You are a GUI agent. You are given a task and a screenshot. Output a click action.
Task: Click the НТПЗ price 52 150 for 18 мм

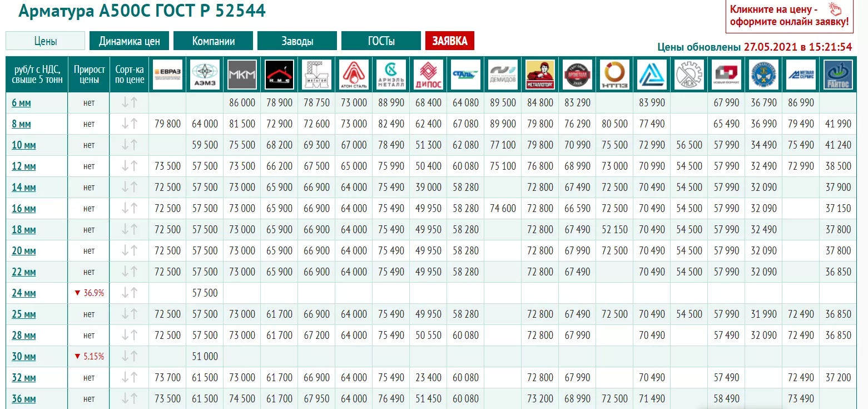614,229
